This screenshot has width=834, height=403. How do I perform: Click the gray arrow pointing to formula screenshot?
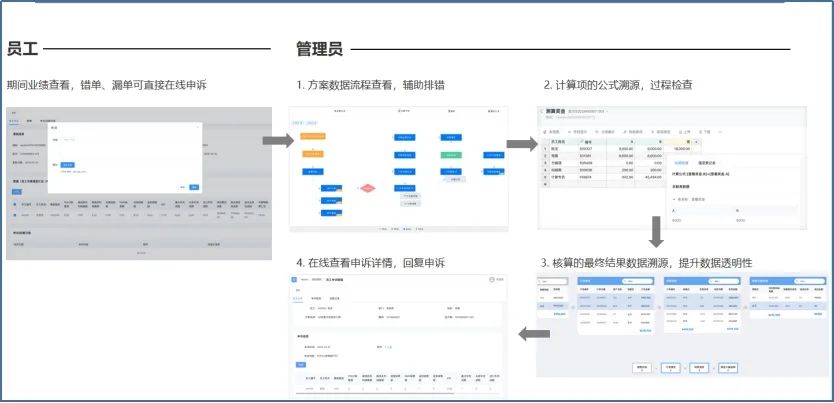tap(519, 144)
